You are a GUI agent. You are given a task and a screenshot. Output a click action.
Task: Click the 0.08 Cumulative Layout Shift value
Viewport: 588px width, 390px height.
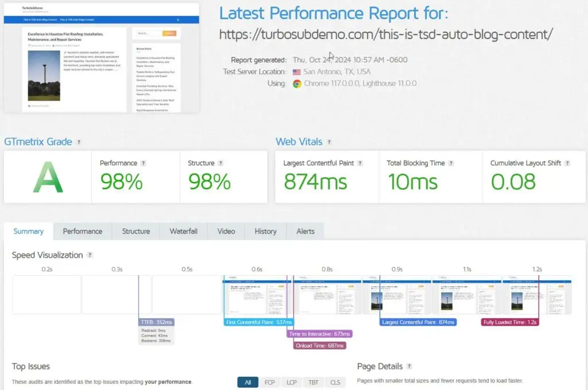(x=513, y=182)
